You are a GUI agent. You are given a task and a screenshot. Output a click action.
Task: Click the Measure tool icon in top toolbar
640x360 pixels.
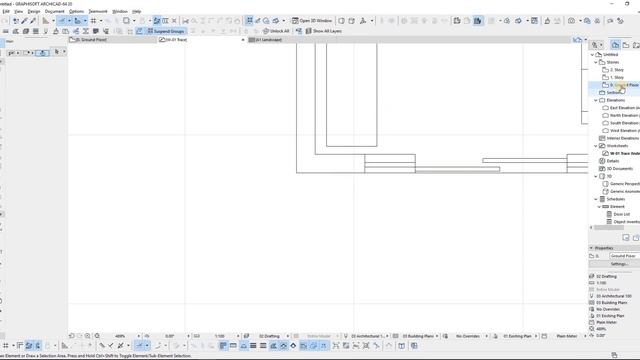(46, 20)
